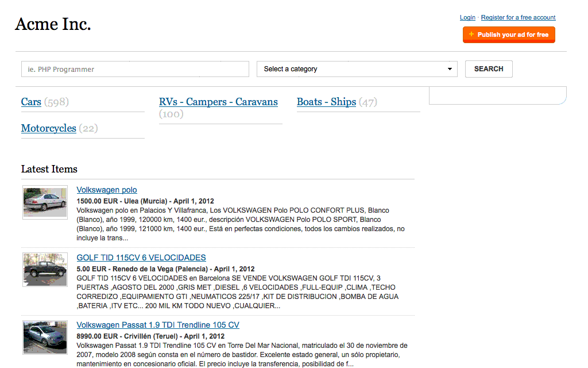Viewport: 588px width, 368px height.
Task: Open the Login link
Action: pos(467,17)
